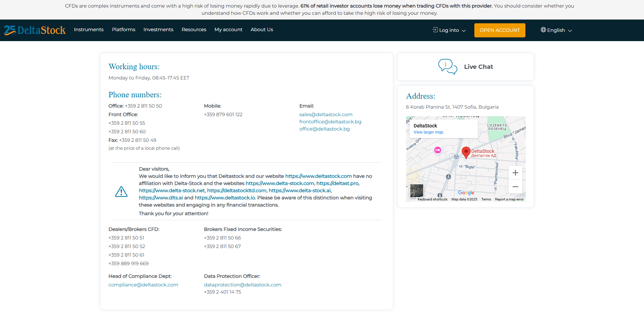
Task: Open https://deltastockltd.com link
Action: [x=236, y=190]
